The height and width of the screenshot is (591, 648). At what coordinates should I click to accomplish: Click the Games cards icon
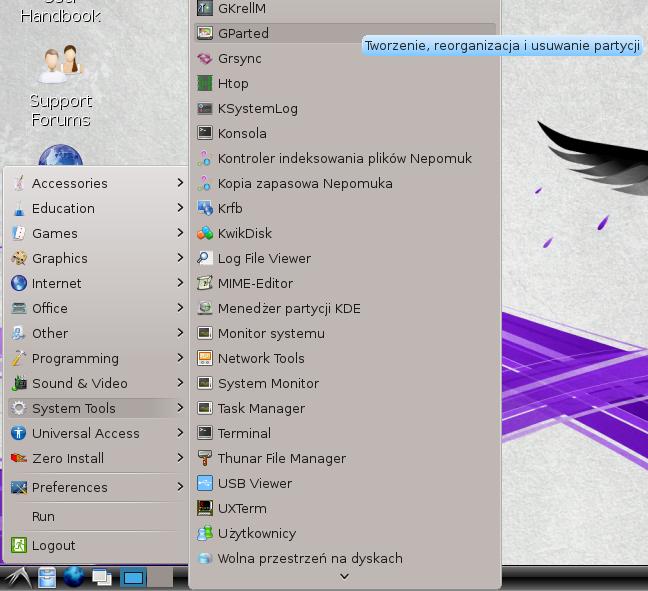[19, 234]
